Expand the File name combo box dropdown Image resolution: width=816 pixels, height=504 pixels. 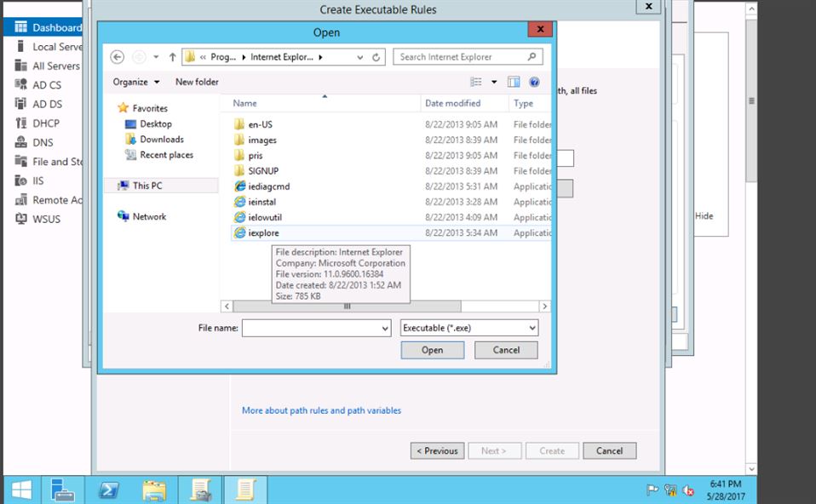[x=385, y=328]
